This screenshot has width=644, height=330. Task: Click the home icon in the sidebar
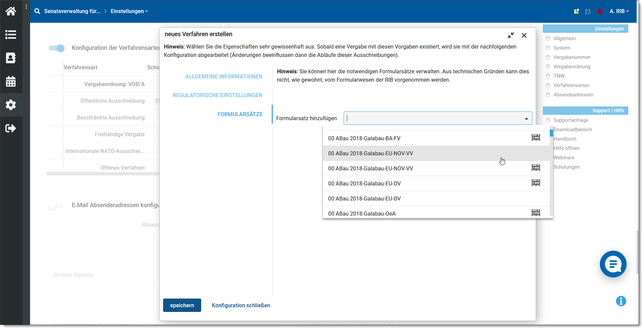click(11, 11)
